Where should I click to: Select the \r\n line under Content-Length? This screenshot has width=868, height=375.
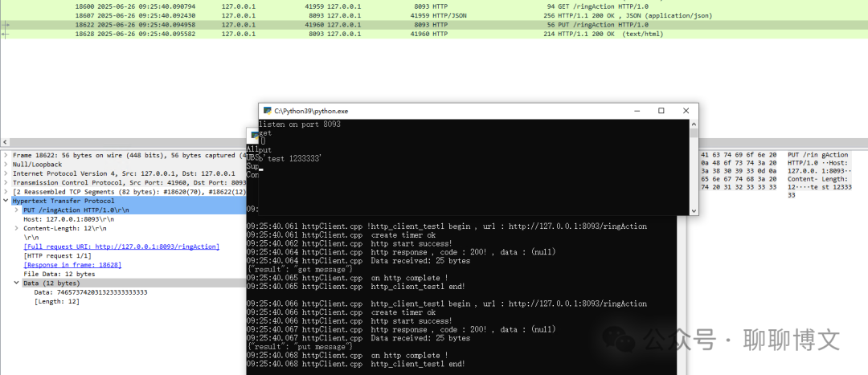tap(31, 238)
